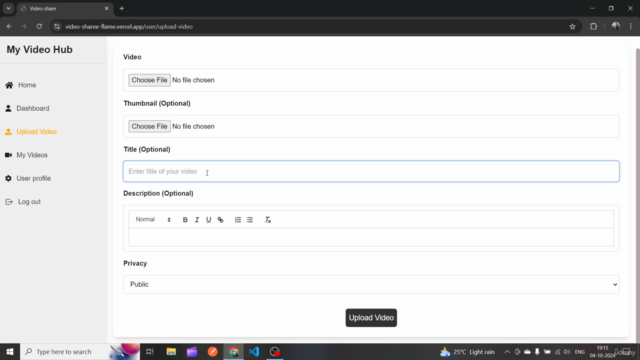Toggle underline in description editor
Image resolution: width=640 pixels, height=360 pixels.
[209, 220]
